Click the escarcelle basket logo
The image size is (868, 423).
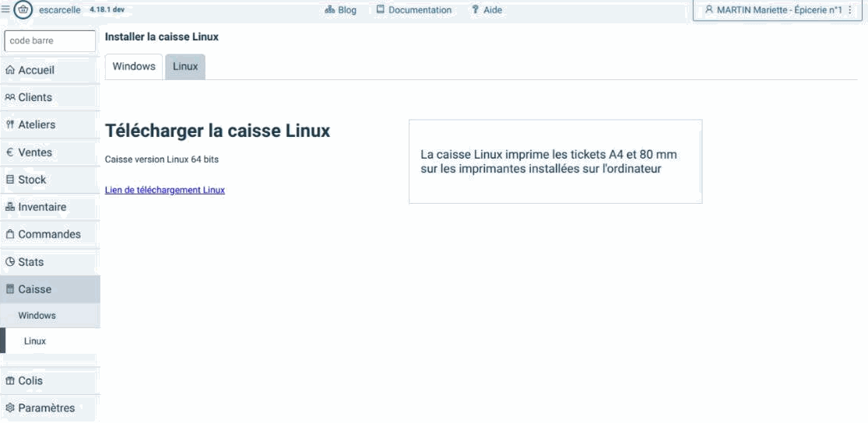click(x=23, y=9)
